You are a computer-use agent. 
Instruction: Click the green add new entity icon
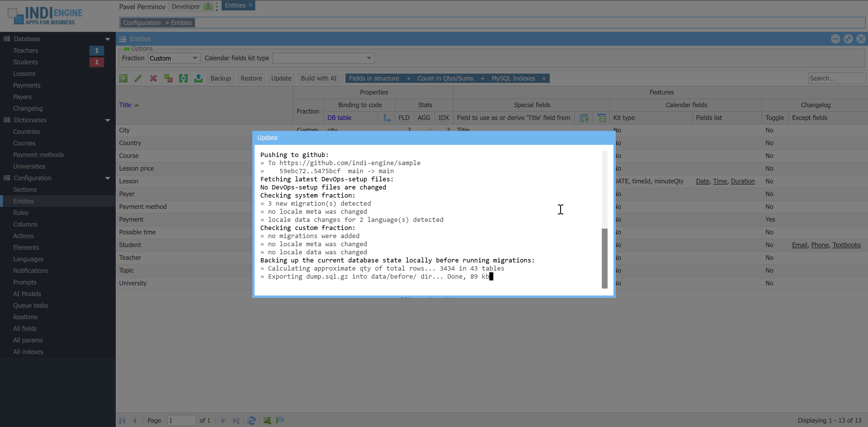[x=123, y=78]
